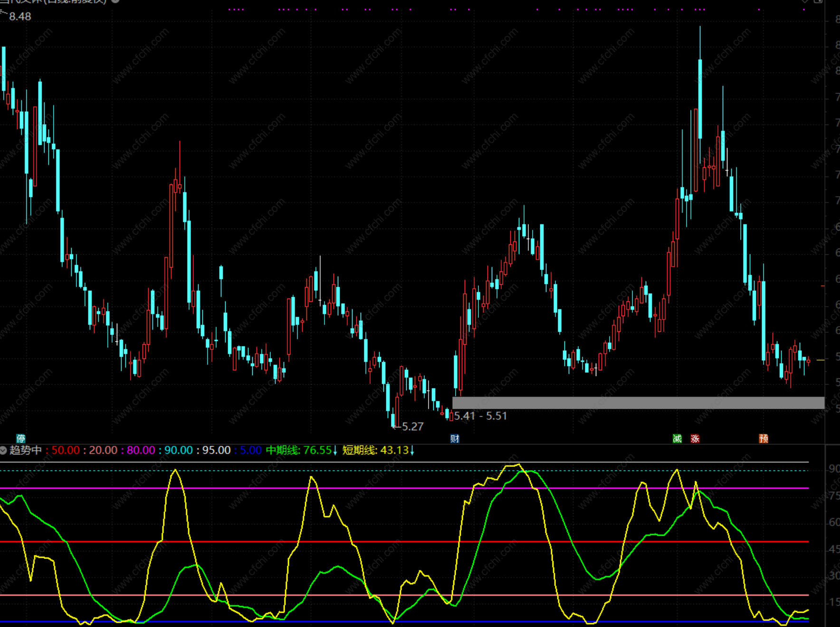Click the 5.27 lowest price label
The width and height of the screenshot is (840, 627).
click(412, 426)
